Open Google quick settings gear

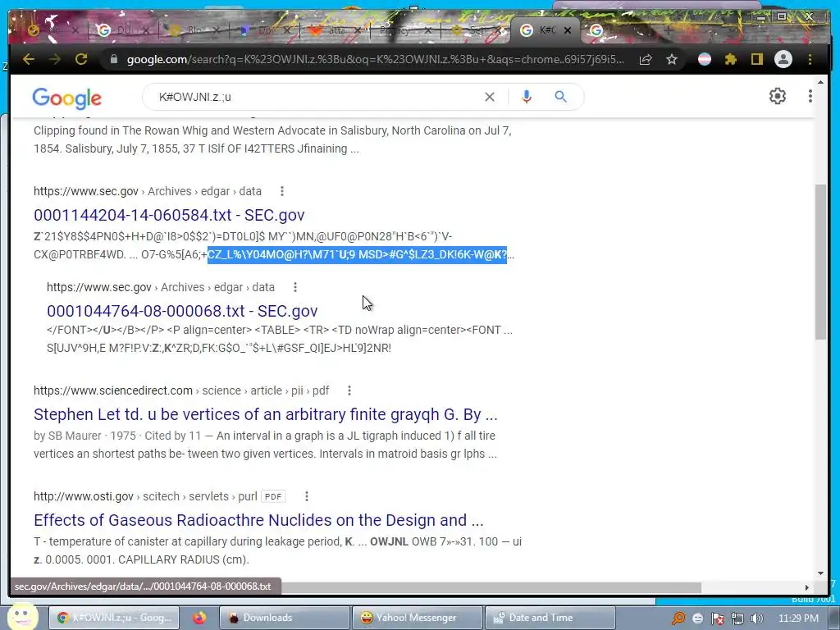tap(778, 96)
